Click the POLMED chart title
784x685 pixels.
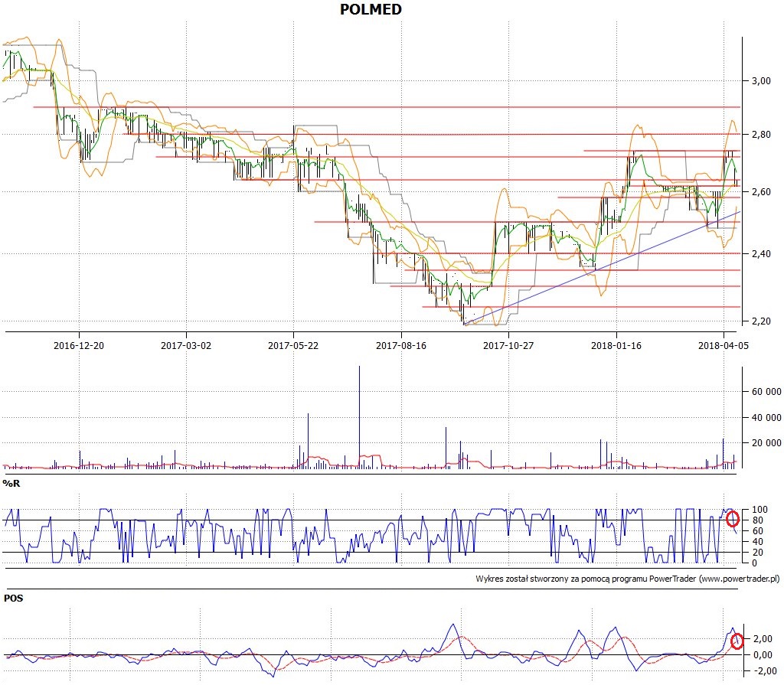click(x=371, y=9)
